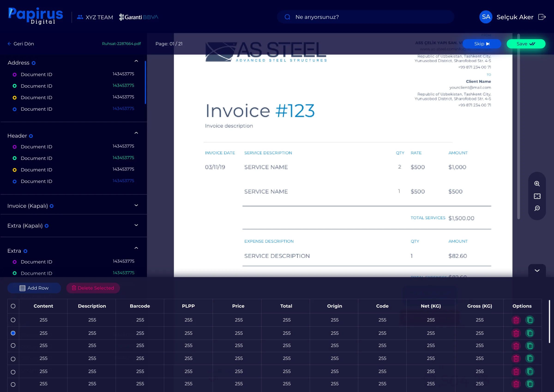
Task: Click the Add Row button
Action: pos(34,288)
